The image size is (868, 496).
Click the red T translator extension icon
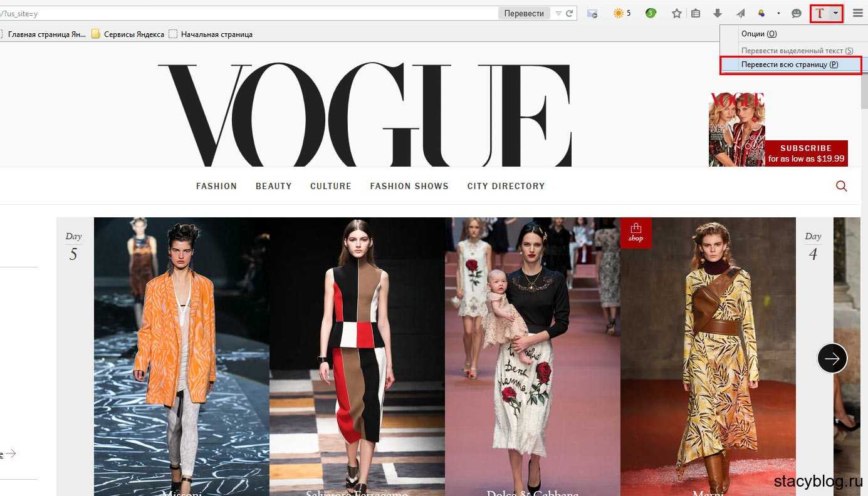point(819,13)
